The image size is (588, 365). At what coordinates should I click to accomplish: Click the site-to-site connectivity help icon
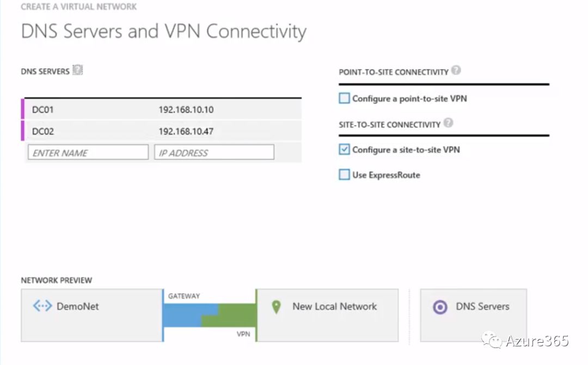click(448, 123)
